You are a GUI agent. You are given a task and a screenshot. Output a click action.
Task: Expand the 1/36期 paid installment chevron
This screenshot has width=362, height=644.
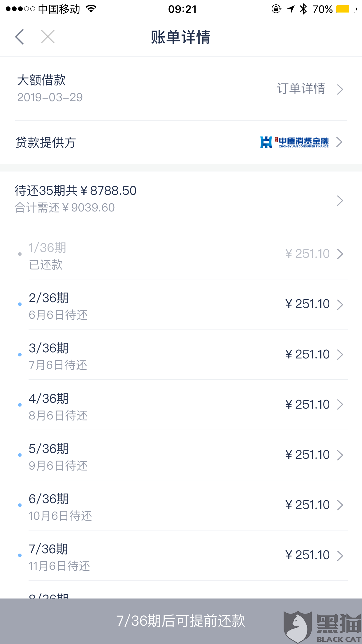coord(340,254)
